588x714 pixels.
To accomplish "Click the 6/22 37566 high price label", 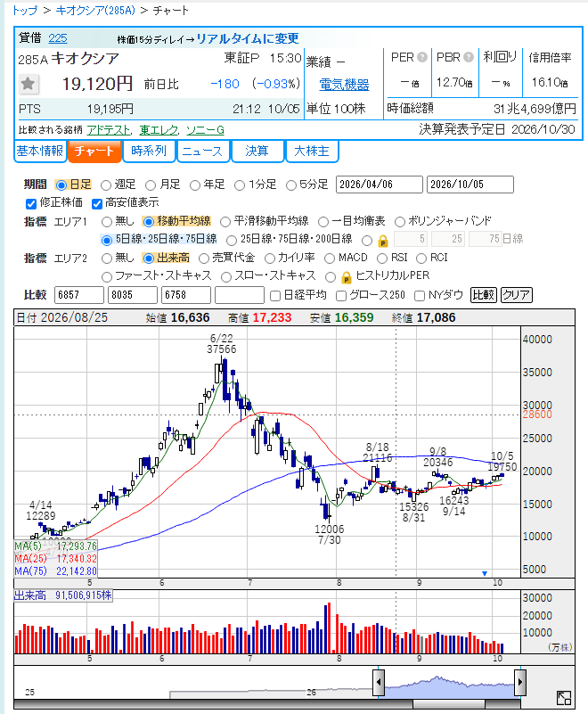I will click(x=222, y=344).
